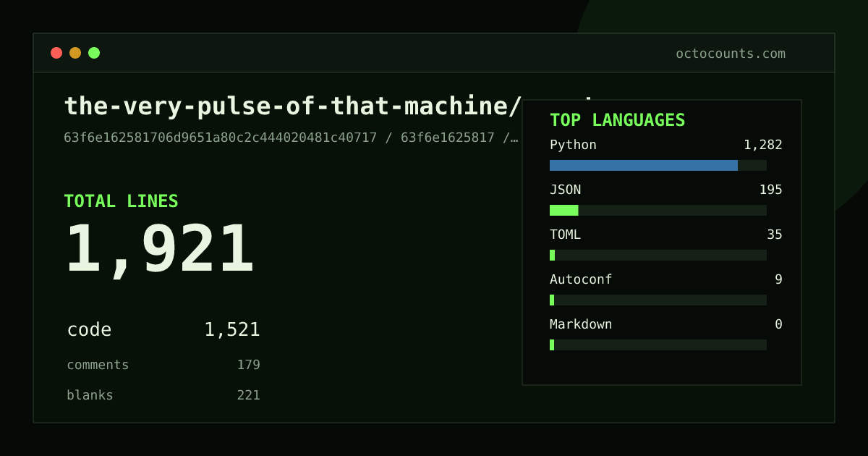This screenshot has width=868, height=456.
Task: Click the 179 comments value
Action: [x=249, y=365]
